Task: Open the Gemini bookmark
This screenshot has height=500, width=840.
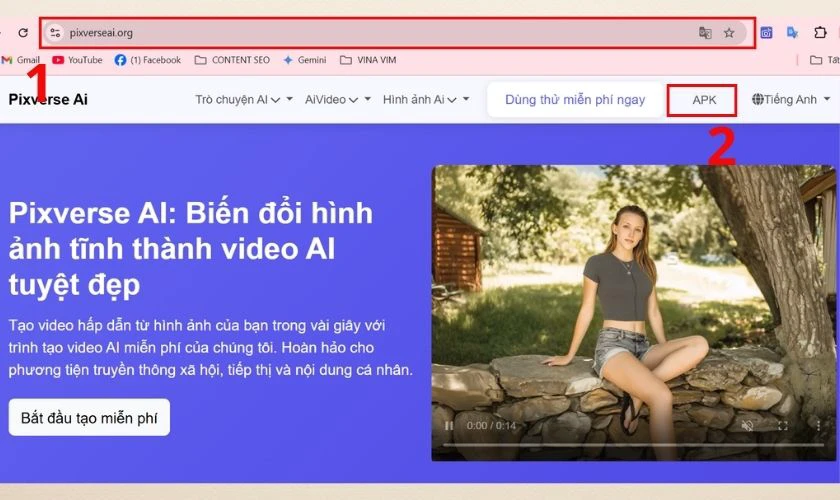Action: click(305, 60)
